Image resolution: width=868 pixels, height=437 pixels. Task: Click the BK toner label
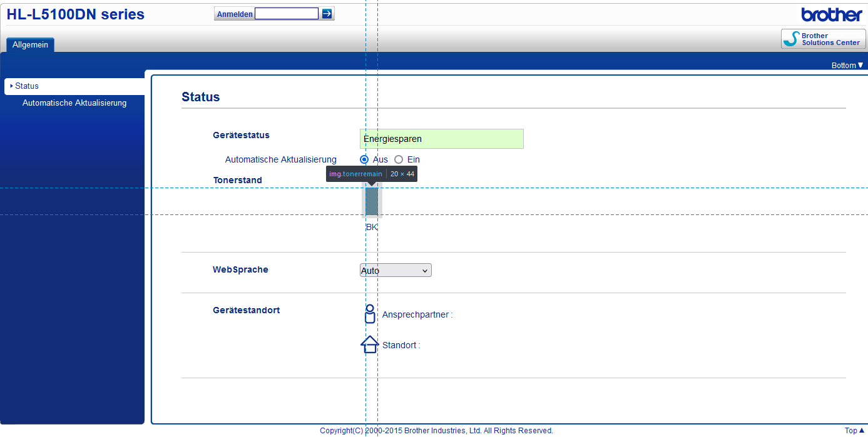[372, 227]
